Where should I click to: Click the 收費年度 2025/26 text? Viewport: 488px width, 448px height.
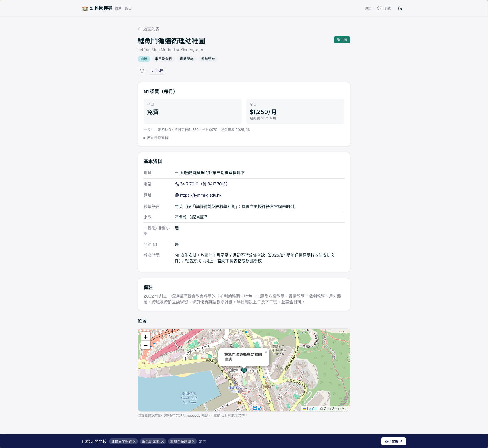pos(235,130)
